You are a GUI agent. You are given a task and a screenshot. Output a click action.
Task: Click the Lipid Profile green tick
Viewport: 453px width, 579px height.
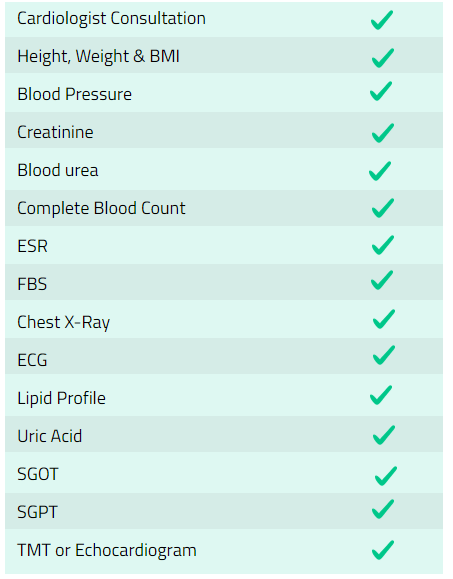tap(381, 395)
